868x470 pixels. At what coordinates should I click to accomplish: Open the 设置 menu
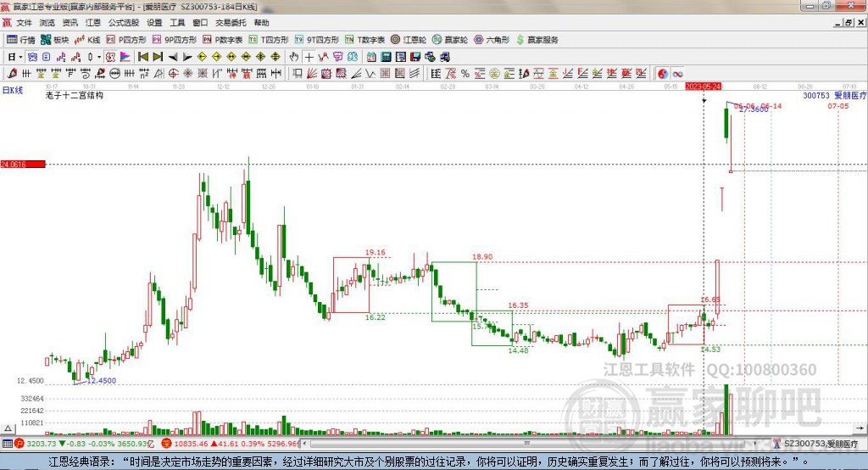coord(154,23)
